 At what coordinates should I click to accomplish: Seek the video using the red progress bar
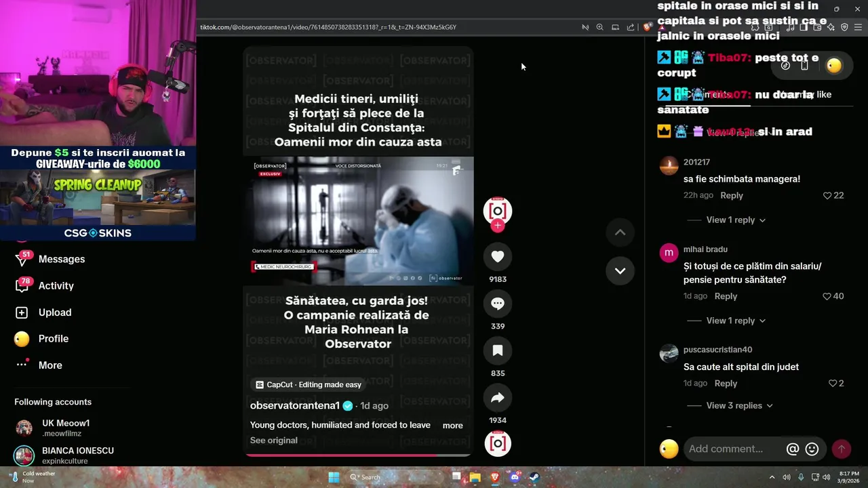358,455
